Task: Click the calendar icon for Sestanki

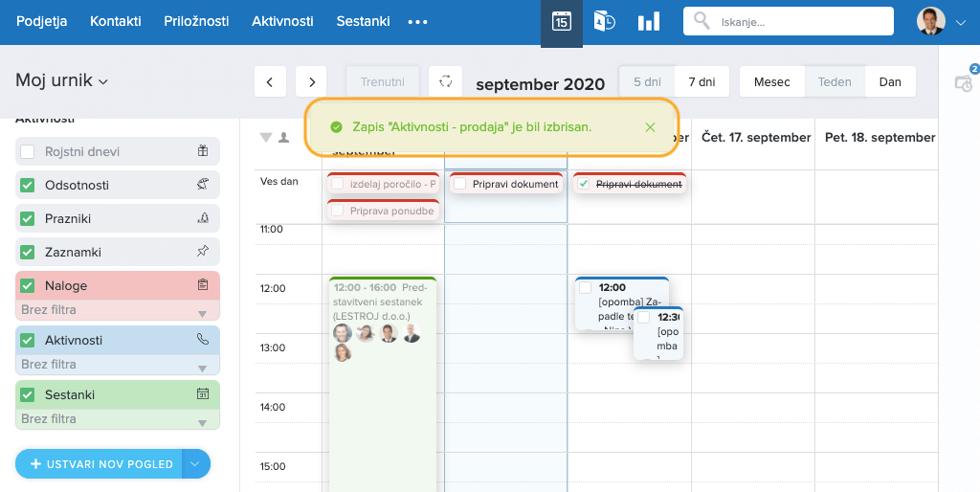Action: coord(203,393)
